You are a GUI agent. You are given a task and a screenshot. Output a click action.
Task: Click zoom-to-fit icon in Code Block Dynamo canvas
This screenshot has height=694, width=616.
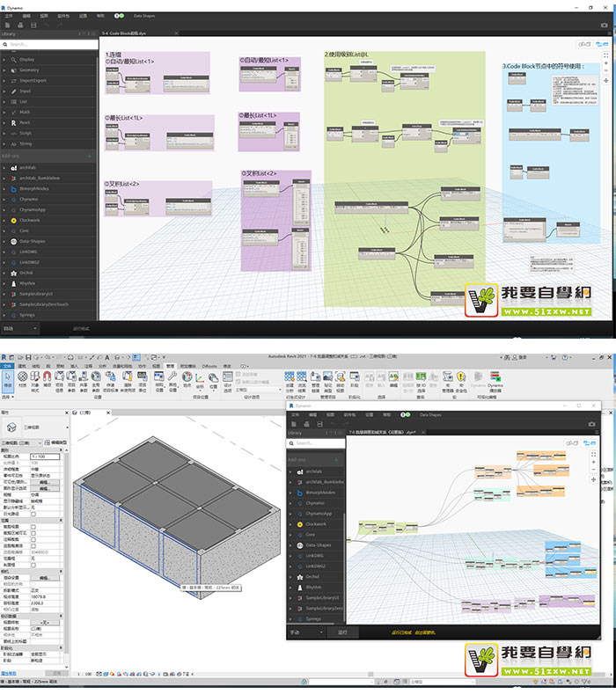[605, 55]
